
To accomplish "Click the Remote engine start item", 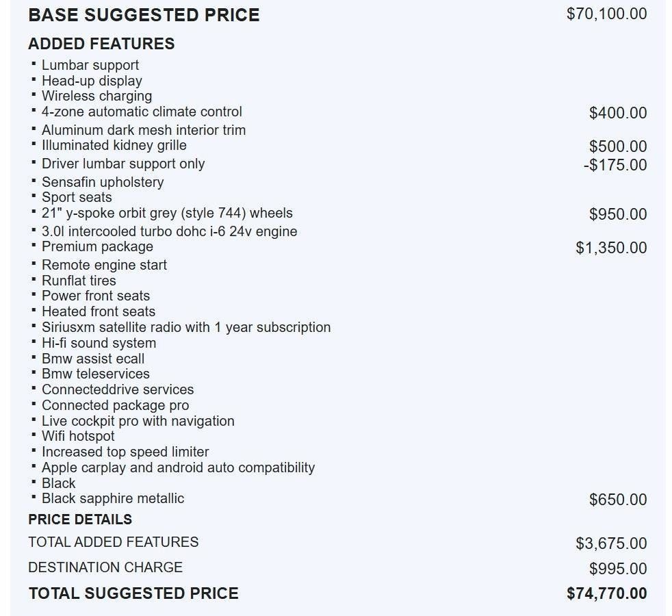I will (x=104, y=265).
